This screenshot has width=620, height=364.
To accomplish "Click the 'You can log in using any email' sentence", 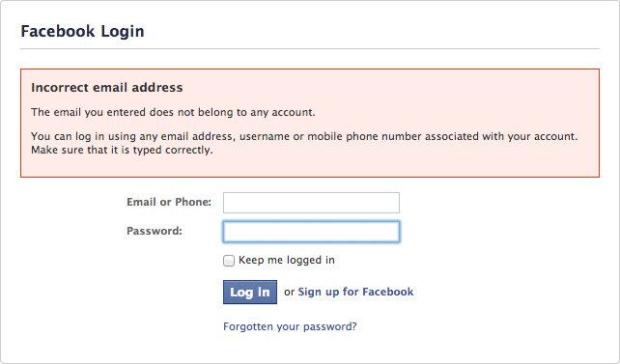I will click(x=304, y=136).
